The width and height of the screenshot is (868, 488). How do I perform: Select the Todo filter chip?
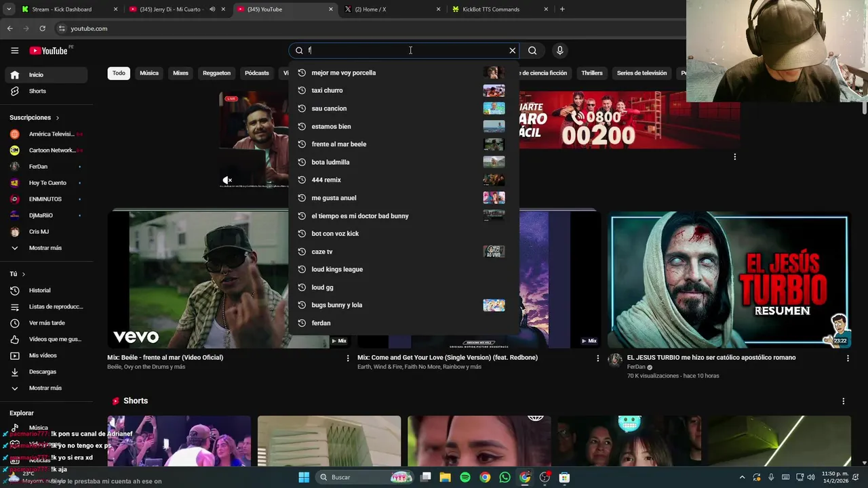(119, 73)
